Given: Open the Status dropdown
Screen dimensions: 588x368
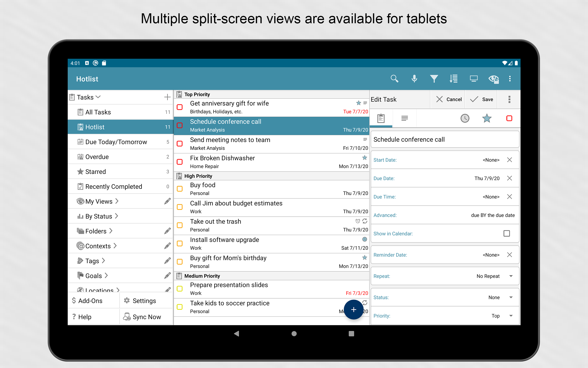Looking at the screenshot, I should coord(445,297).
